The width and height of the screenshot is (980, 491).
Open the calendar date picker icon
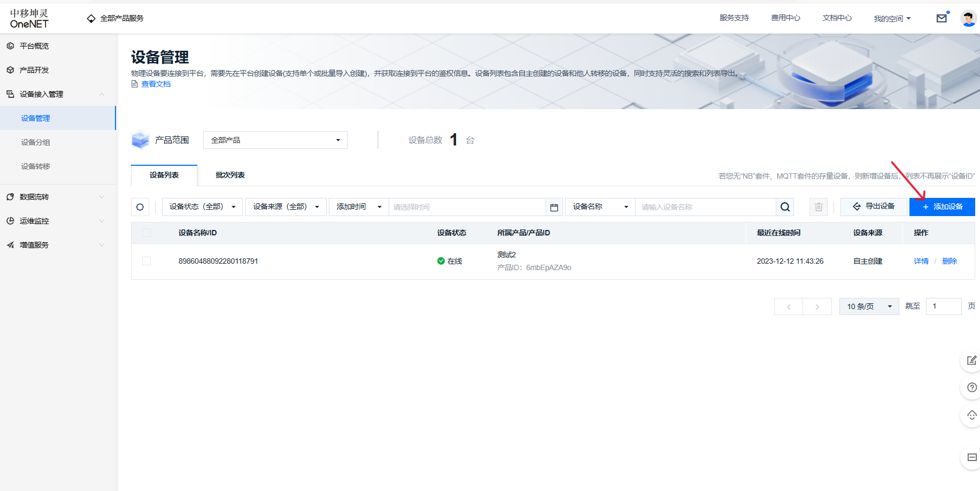pyautogui.click(x=554, y=207)
